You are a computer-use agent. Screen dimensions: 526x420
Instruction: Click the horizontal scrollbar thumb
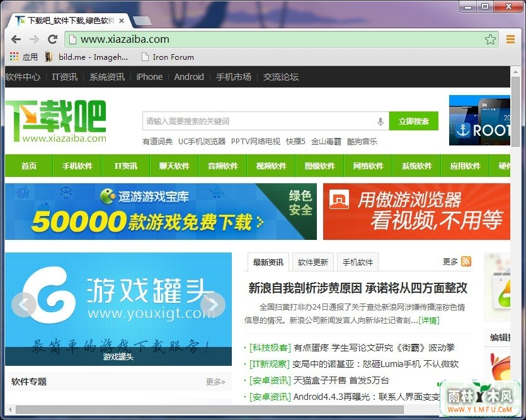(210, 409)
